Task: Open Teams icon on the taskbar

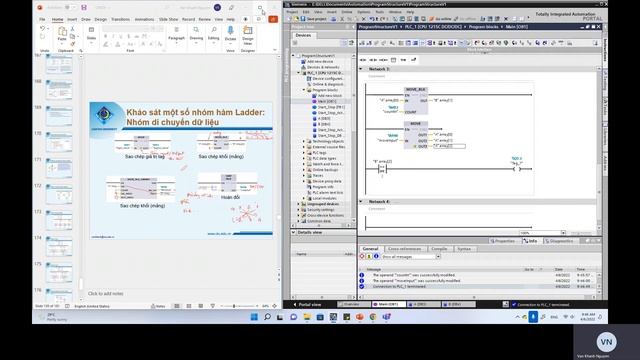Action: point(386,317)
